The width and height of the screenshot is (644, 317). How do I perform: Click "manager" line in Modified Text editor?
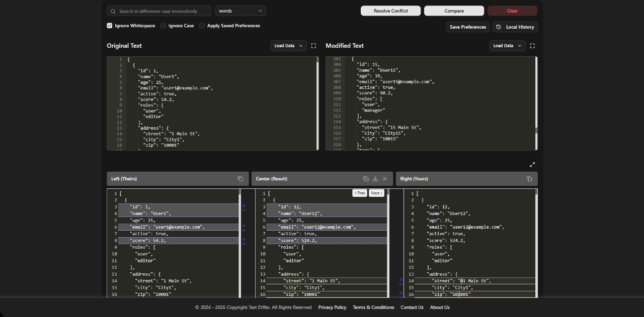[373, 110]
